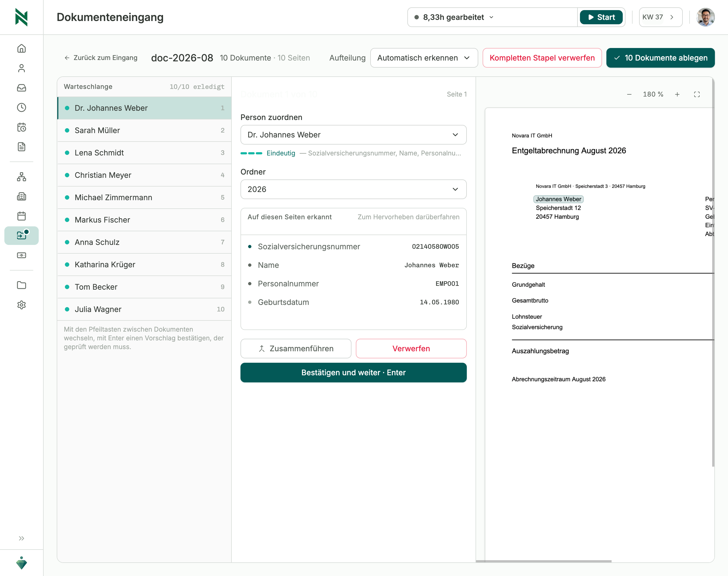728x576 pixels.
Task: Select the active document inbox sidebar icon
Action: click(22, 235)
